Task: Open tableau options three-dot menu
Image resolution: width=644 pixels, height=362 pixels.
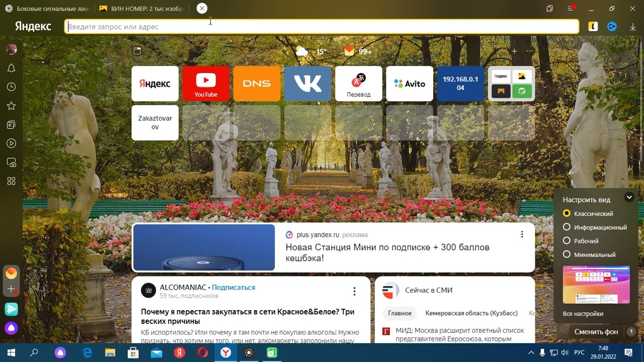Action: 529,51
